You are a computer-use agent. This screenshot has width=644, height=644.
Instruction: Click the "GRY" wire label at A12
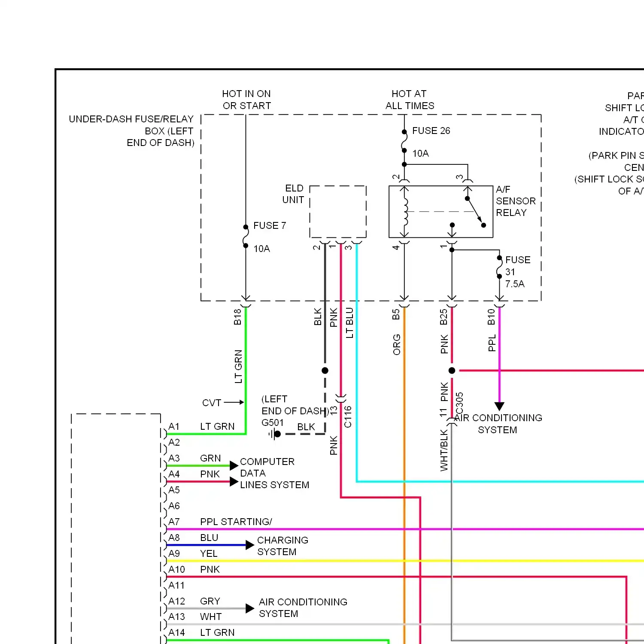pos(210,601)
